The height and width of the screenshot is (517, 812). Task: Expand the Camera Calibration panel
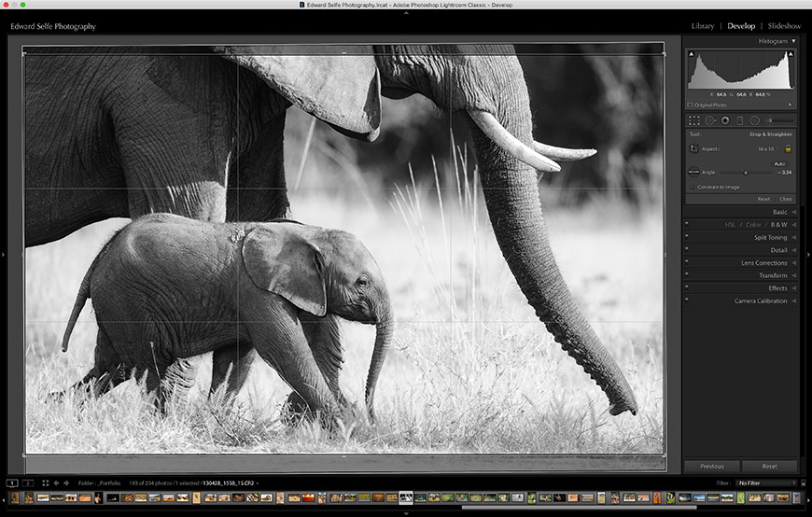click(794, 301)
